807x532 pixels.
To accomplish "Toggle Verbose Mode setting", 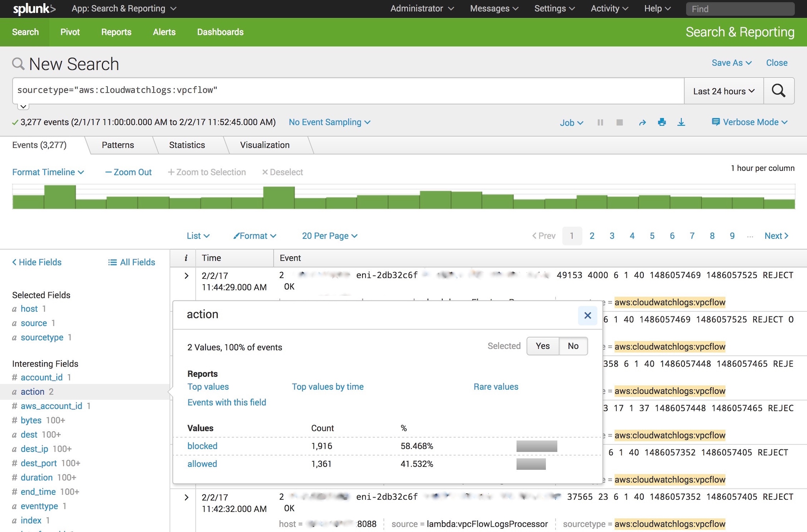I will point(751,122).
